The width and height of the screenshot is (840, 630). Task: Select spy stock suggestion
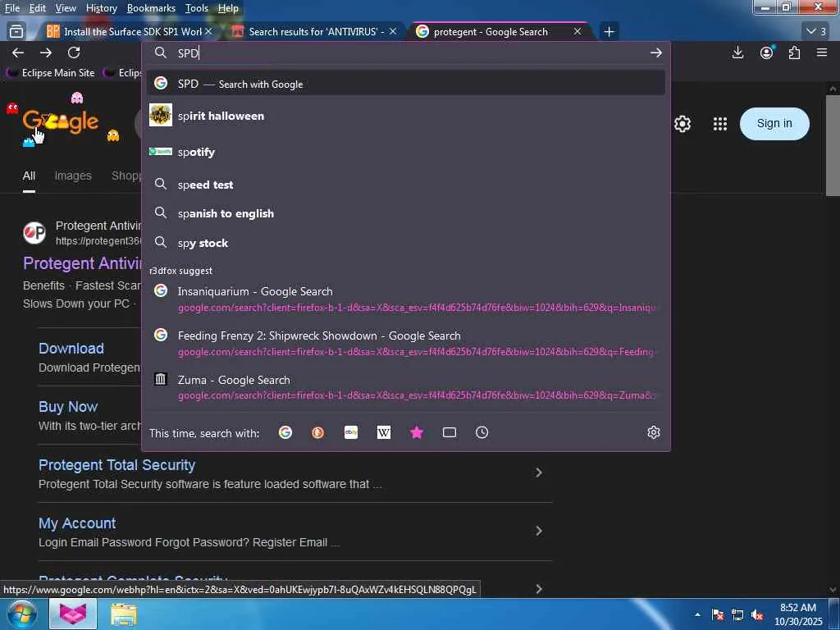[405, 243]
